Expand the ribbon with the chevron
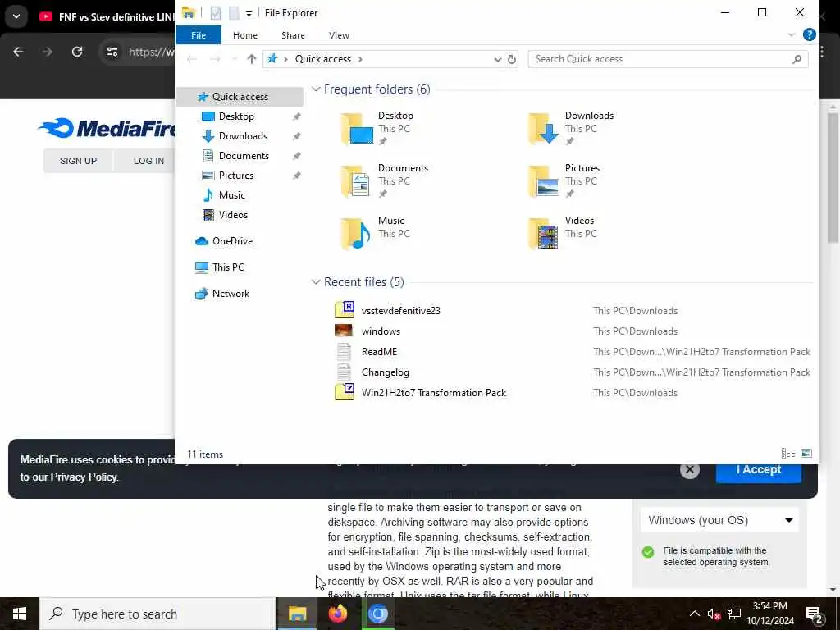The width and height of the screenshot is (840, 630). pos(792,34)
